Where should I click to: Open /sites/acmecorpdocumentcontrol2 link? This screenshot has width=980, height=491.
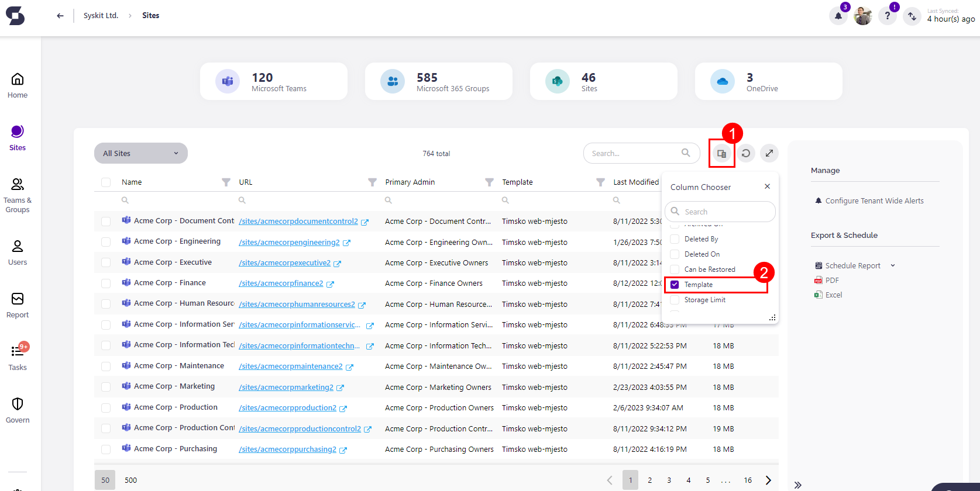coord(298,222)
